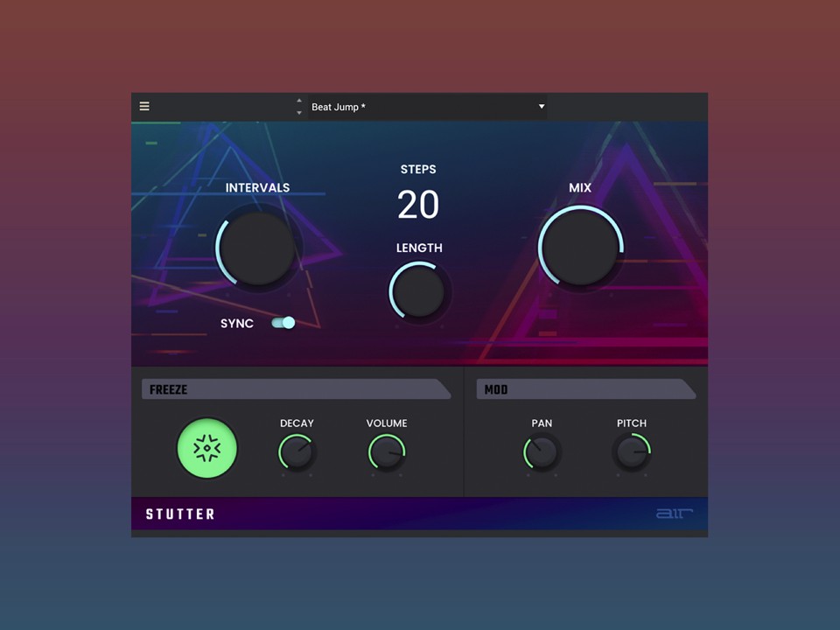Click the Volume knob
This screenshot has height=630, width=840.
click(386, 452)
